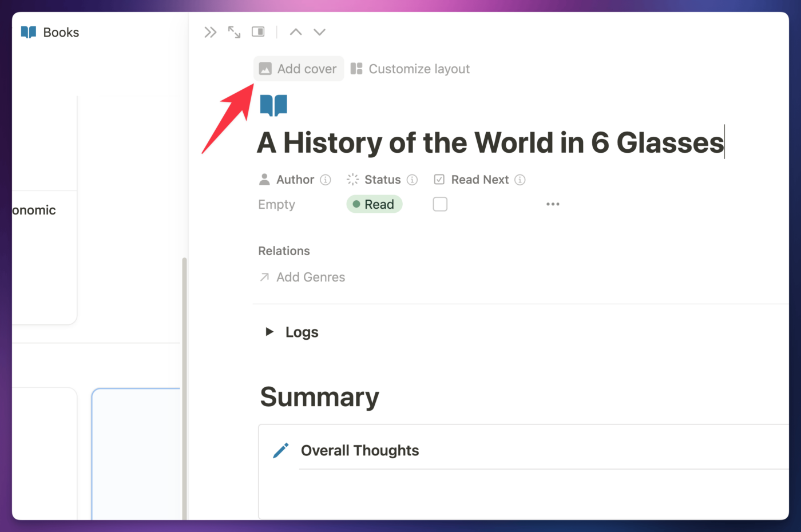Viewport: 801px width, 532px height.
Task: Tick the Read Next checkbox
Action: click(440, 204)
